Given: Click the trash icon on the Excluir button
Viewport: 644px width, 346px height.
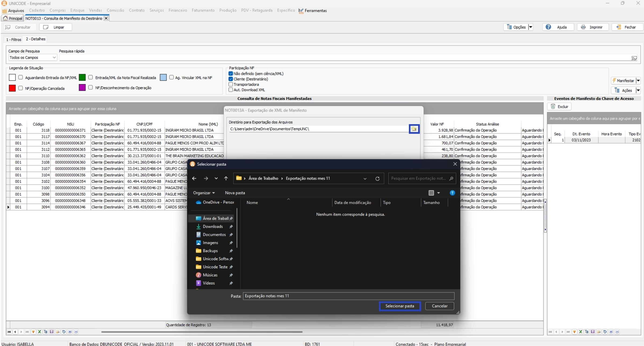Looking at the screenshot, I should tap(553, 107).
